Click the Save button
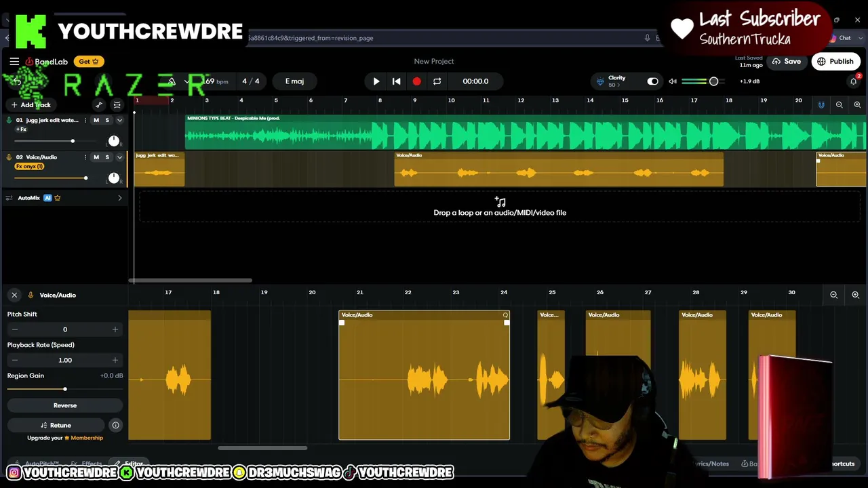Screen dimensions: 868x488 pyautogui.click(x=787, y=62)
